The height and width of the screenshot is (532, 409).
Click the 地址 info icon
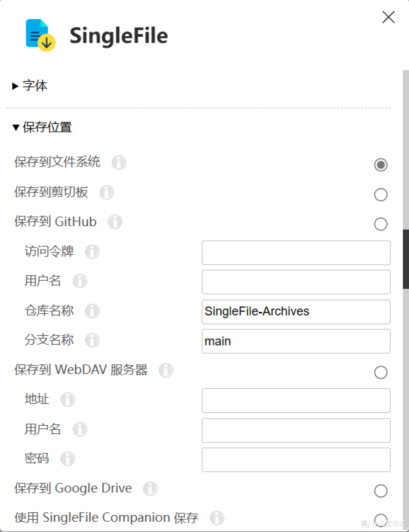[68, 400]
